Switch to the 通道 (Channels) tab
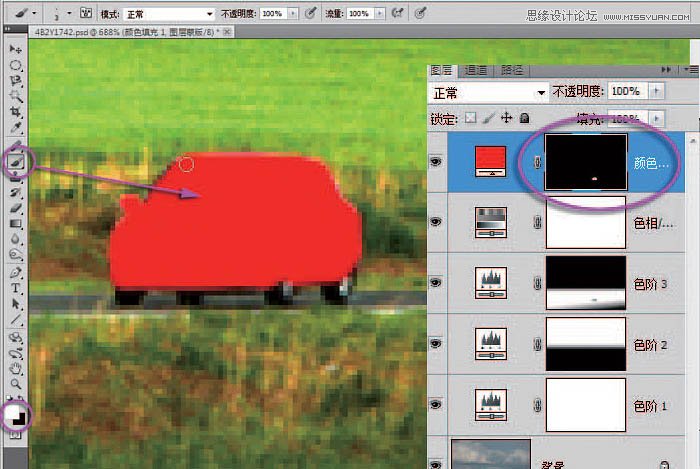 pos(476,71)
